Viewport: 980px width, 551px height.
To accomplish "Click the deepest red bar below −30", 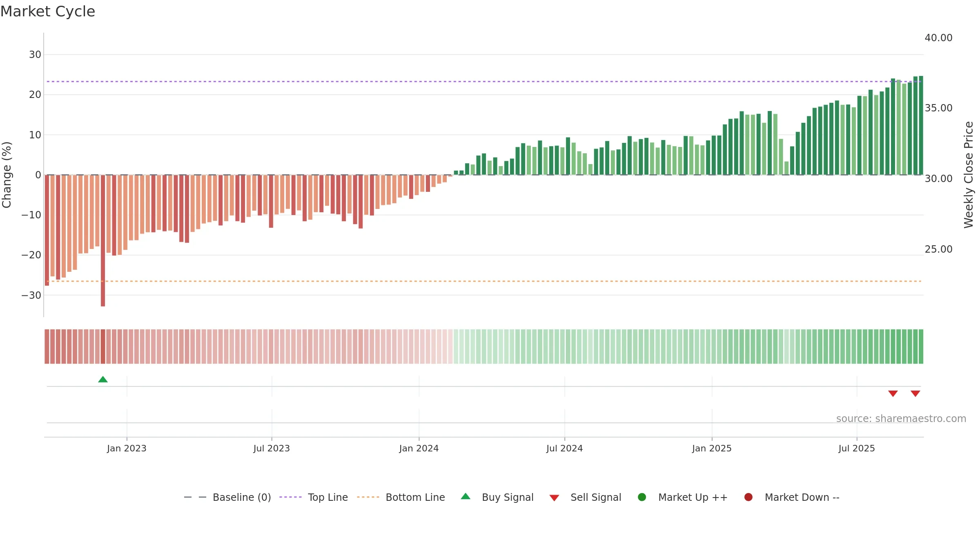I will (x=103, y=240).
